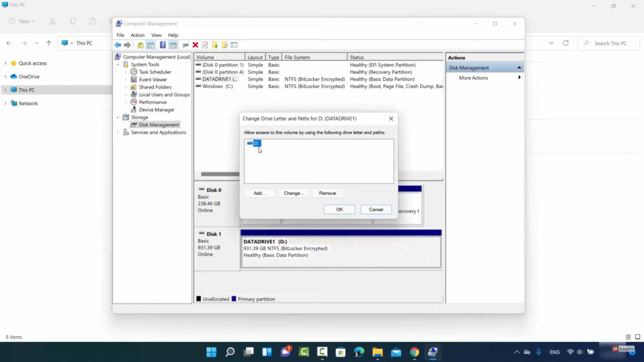Click the Windows Start button
The image size is (644, 362).
coord(211,352)
